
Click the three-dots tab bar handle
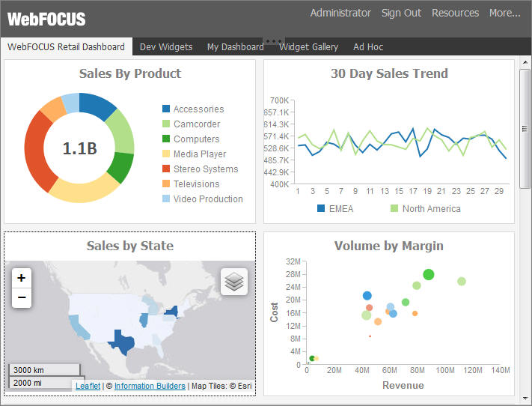[x=273, y=41]
